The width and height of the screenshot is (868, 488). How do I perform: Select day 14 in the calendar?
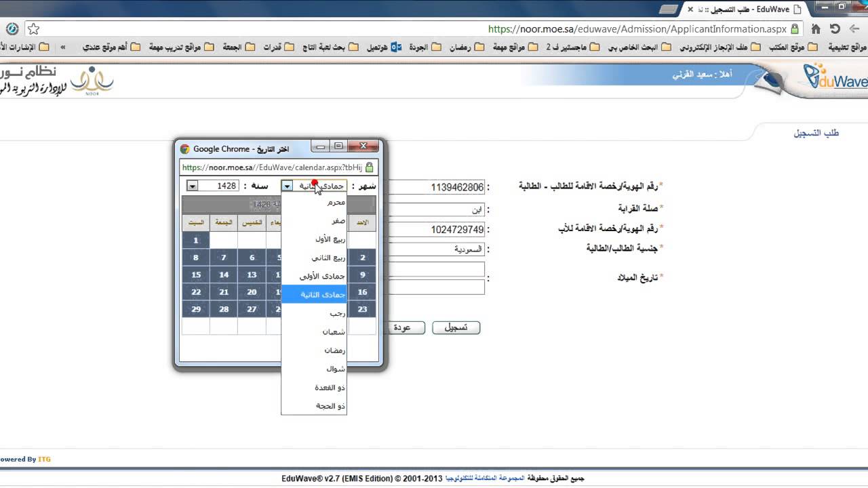(224, 274)
